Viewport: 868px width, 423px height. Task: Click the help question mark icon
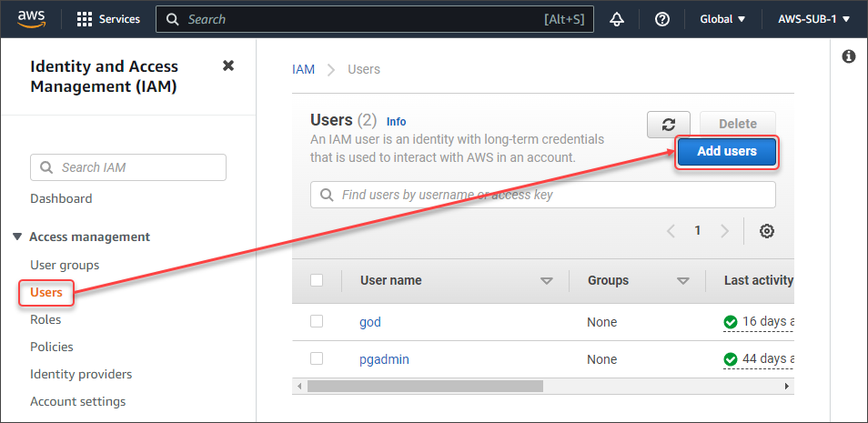(662, 19)
